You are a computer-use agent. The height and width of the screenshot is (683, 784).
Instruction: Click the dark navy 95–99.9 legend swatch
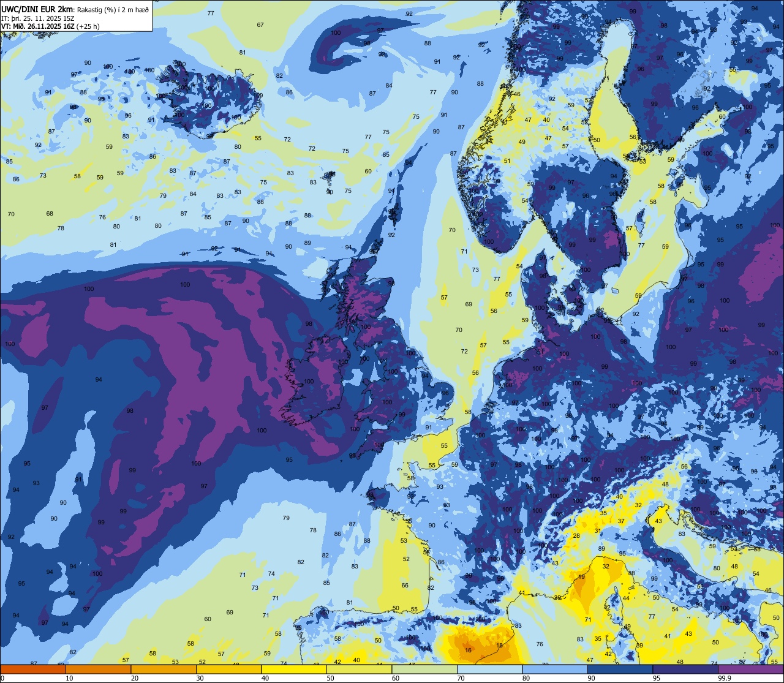[x=685, y=669]
